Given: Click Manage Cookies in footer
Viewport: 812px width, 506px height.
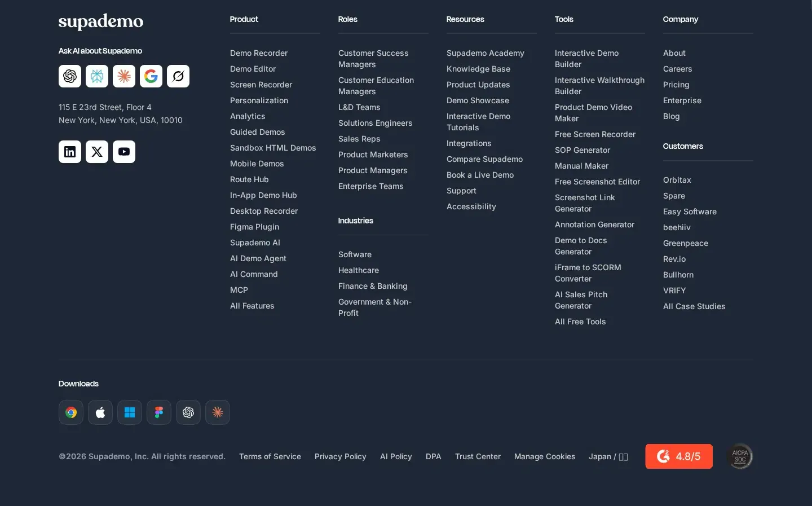Looking at the screenshot, I should click(545, 456).
